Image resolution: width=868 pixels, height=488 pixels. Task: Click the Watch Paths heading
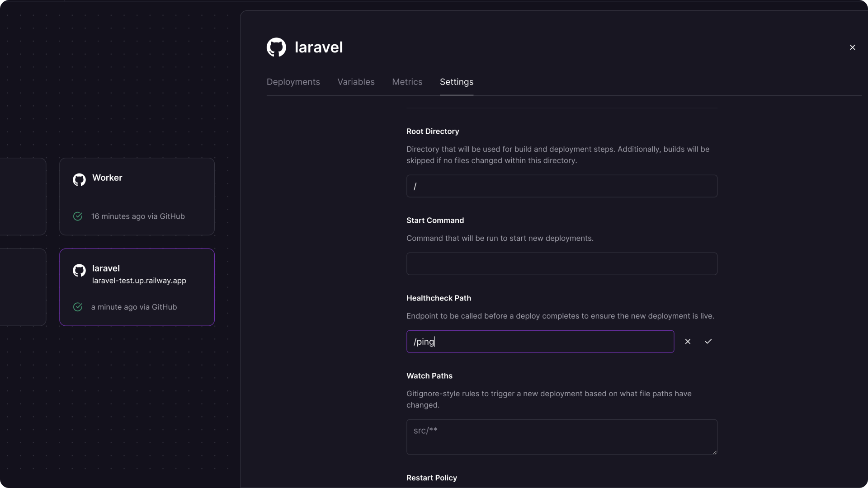click(x=429, y=376)
